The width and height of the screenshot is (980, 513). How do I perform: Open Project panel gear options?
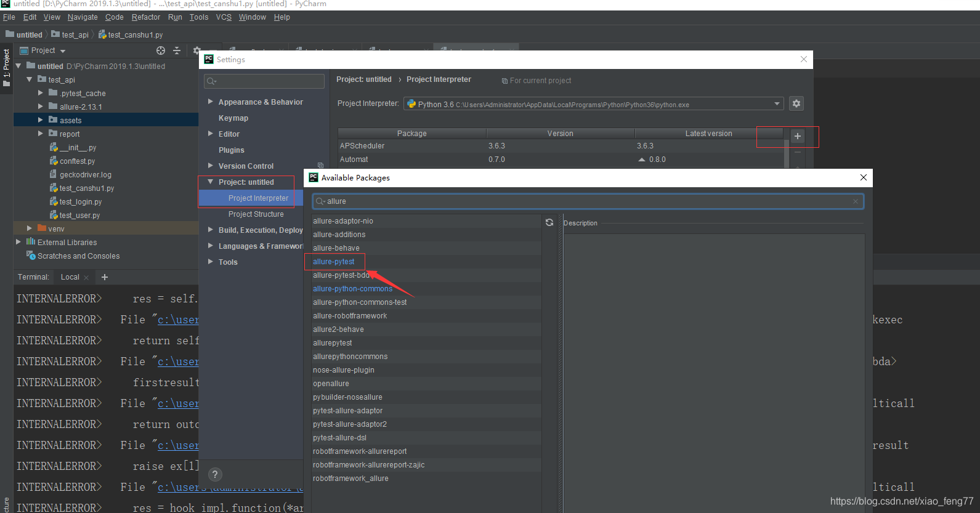pyautogui.click(x=196, y=50)
